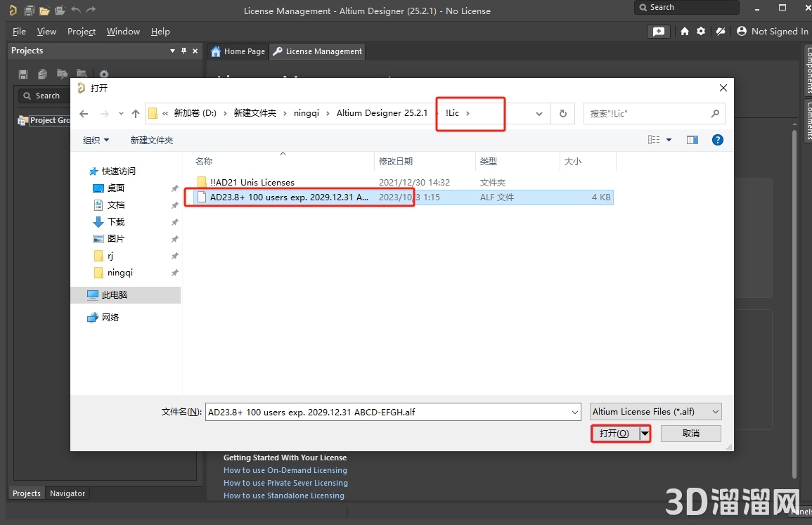
Task: Open the View menu
Action: click(46, 32)
